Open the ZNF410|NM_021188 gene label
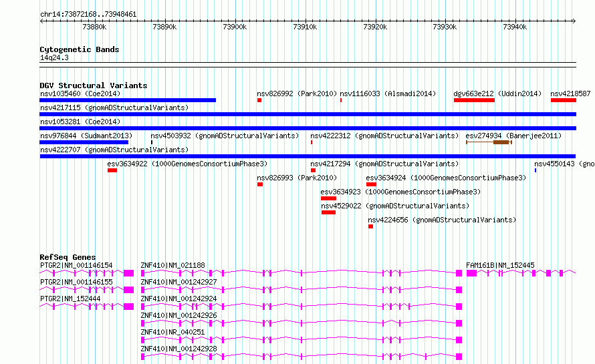Viewport: 595px width, 364px height. click(172, 265)
